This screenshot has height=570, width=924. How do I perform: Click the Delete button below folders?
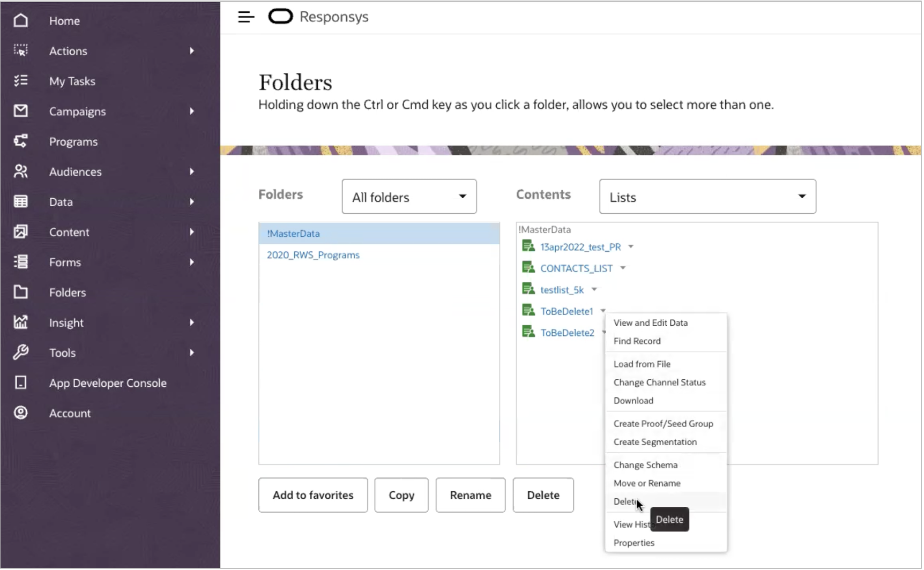point(543,495)
